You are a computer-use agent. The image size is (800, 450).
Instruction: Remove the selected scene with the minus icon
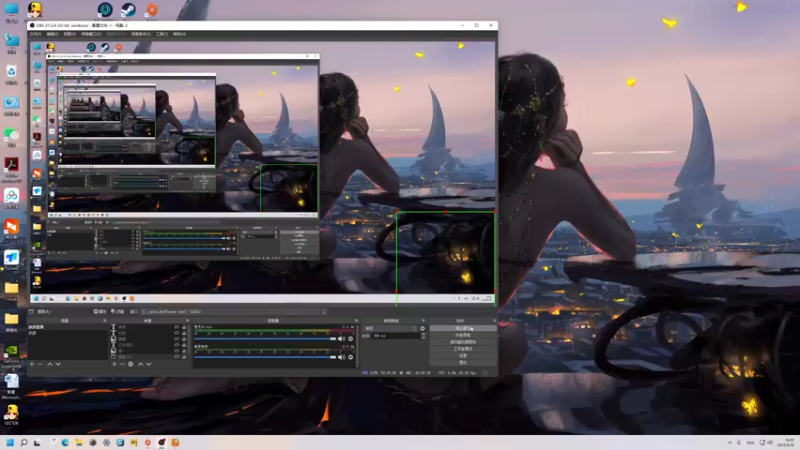[40, 364]
